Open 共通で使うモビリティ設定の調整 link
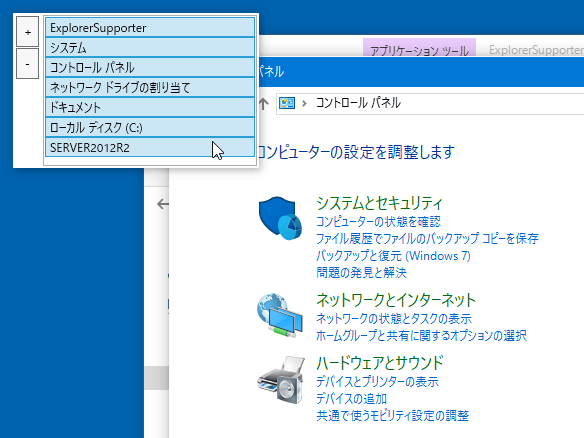This screenshot has width=584, height=438. [x=393, y=415]
